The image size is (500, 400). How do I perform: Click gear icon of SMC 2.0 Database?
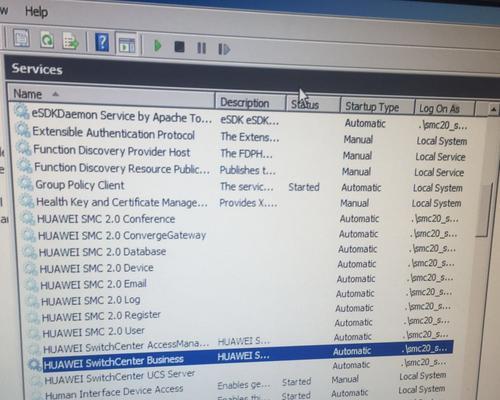(x=30, y=252)
